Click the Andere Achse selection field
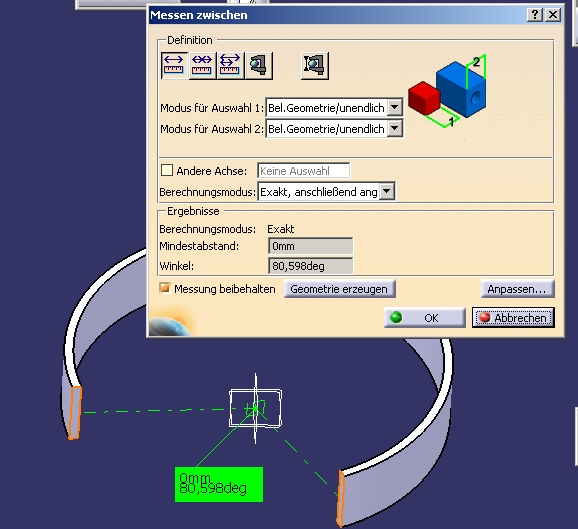 click(303, 171)
